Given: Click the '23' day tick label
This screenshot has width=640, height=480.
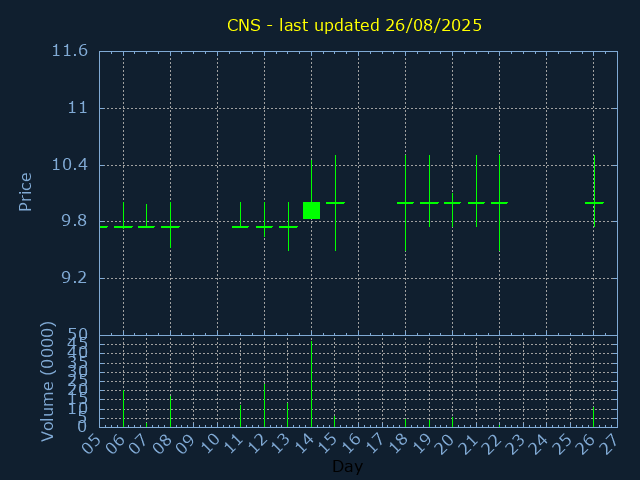Looking at the screenshot, I should (x=516, y=443).
